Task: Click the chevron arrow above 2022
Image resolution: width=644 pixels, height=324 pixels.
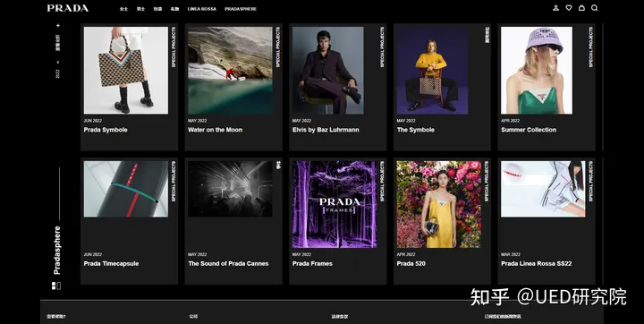Action: point(58,62)
